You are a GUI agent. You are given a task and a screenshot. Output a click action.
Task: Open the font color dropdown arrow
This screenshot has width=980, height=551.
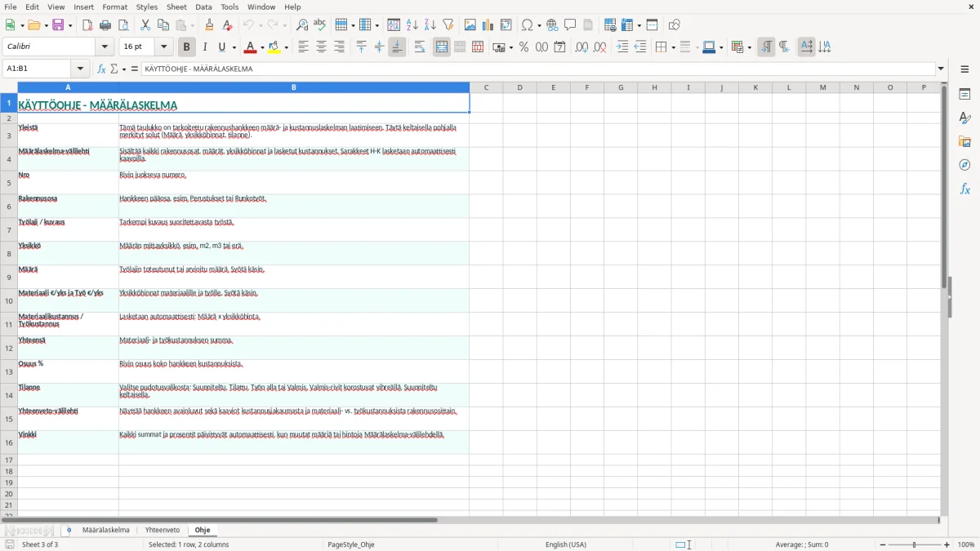[x=261, y=47]
